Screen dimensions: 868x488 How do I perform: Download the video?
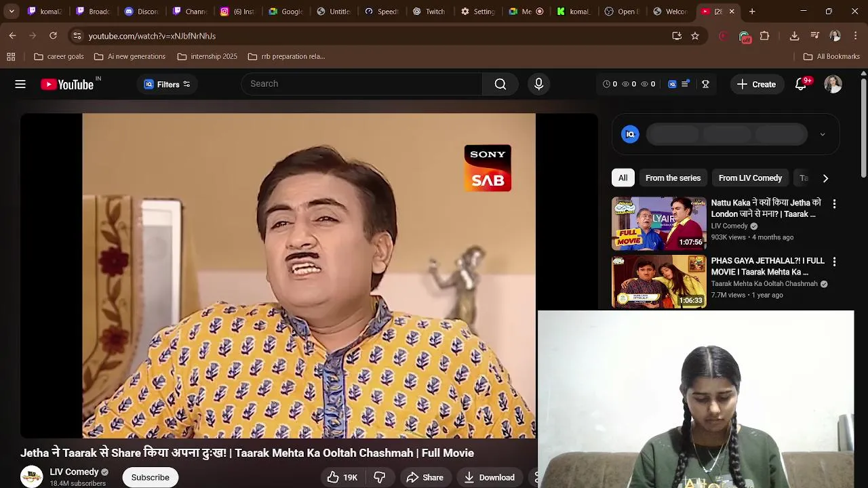click(490, 477)
